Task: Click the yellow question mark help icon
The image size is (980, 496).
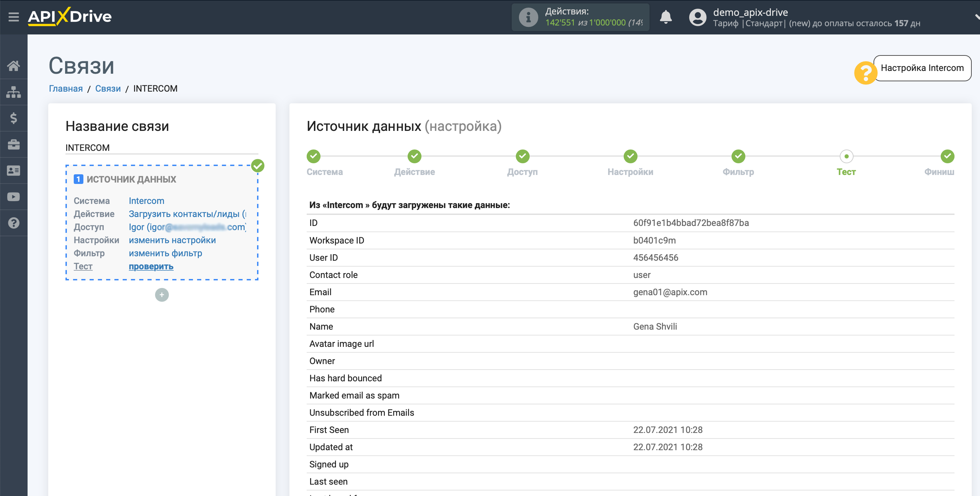Action: pos(866,73)
